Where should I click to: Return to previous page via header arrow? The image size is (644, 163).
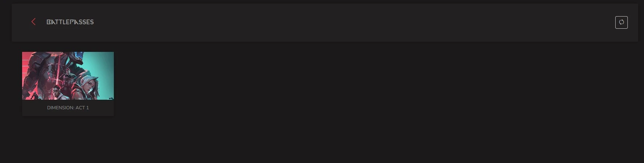pyautogui.click(x=34, y=22)
